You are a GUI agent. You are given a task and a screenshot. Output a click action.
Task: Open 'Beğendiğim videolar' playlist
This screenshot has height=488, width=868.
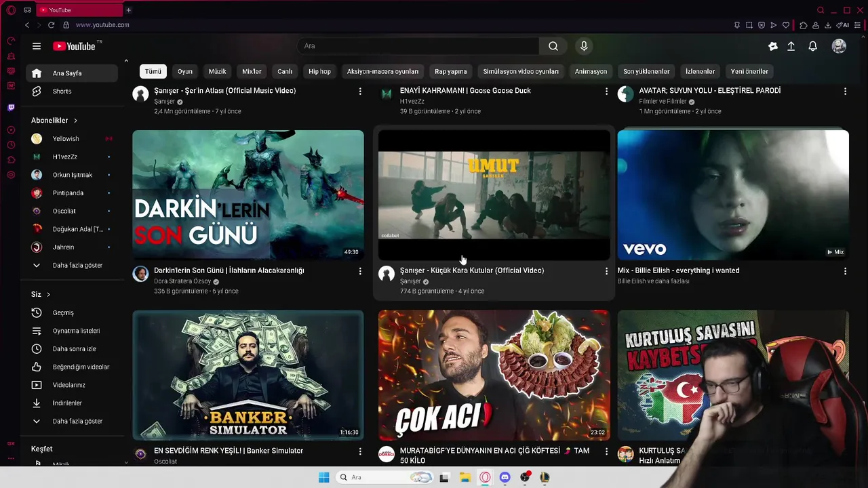point(73,367)
